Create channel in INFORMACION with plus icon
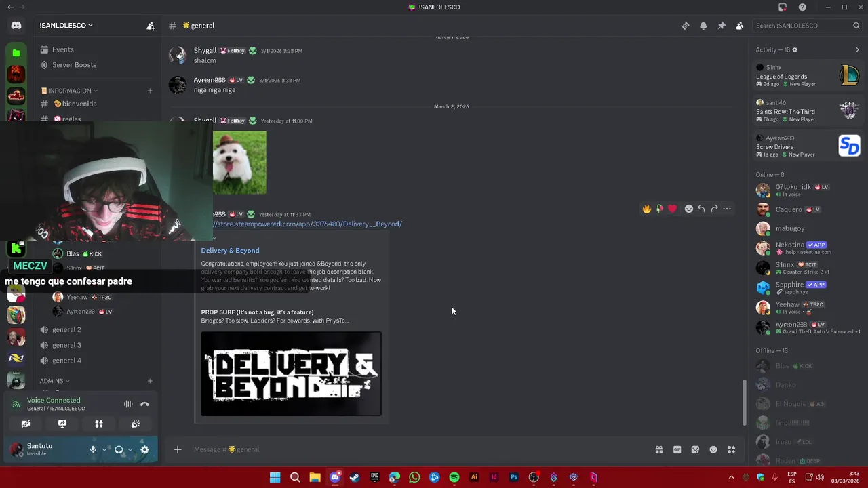Viewport: 868px width, 488px height. (x=150, y=91)
